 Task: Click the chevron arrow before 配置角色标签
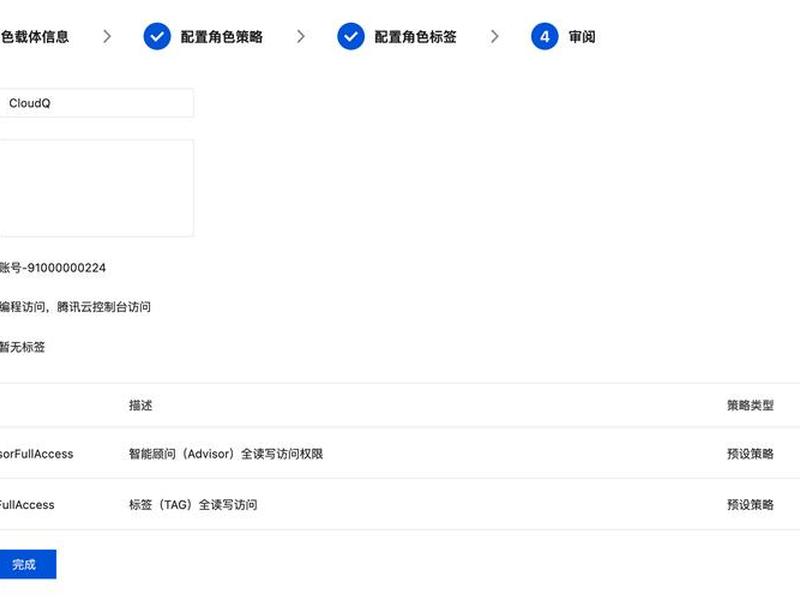(x=301, y=36)
